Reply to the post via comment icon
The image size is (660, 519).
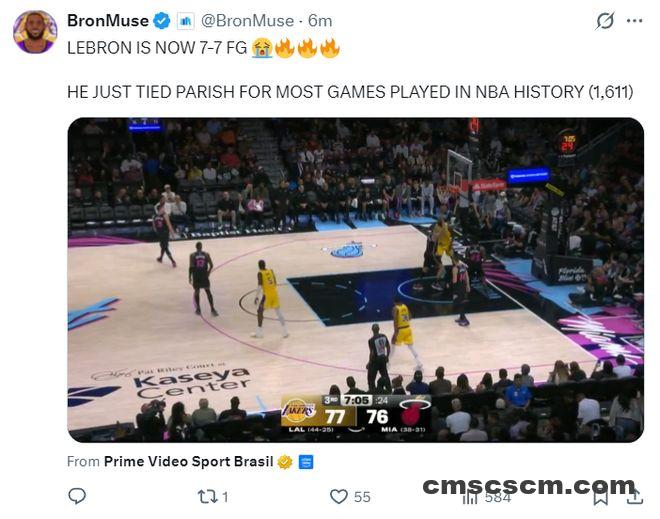[x=77, y=496]
